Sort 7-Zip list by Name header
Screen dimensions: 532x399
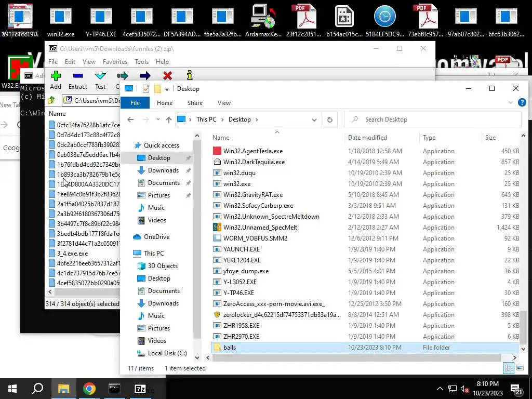[57, 114]
